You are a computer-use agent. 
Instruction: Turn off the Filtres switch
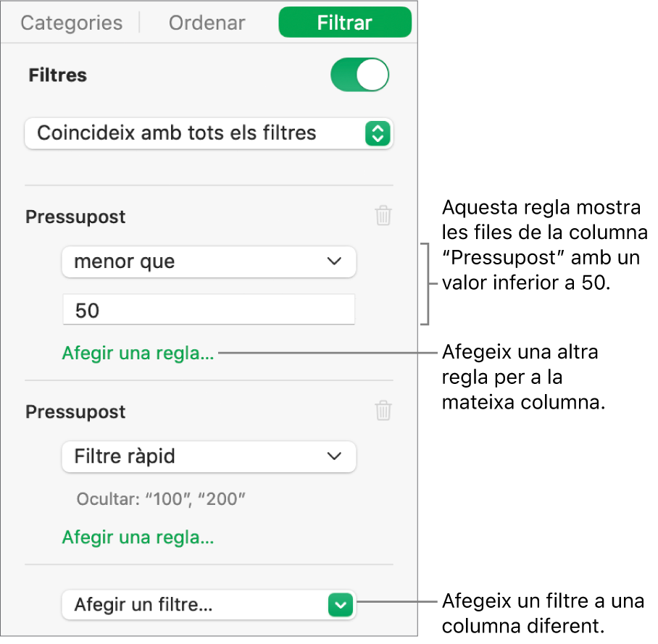coord(359,75)
